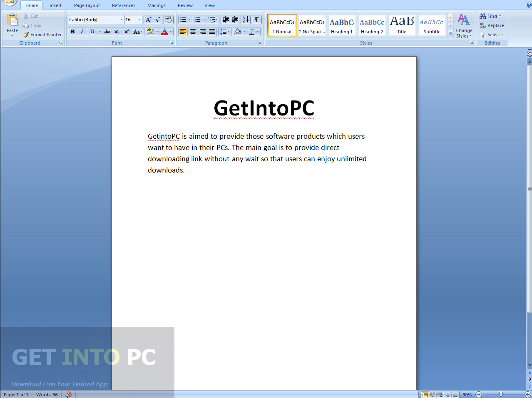Open the Paste options dropdown arrow
The width and height of the screenshot is (532, 398).
tap(12, 35)
